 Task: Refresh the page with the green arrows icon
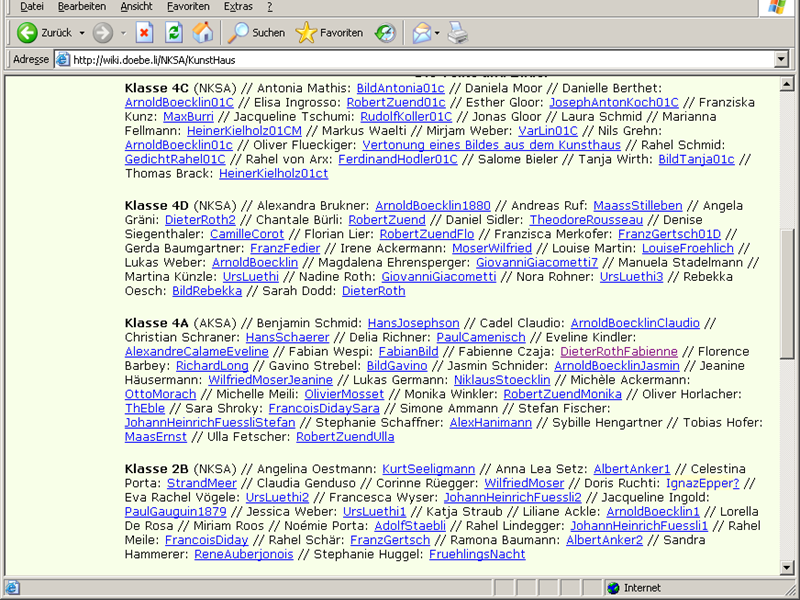click(x=174, y=33)
